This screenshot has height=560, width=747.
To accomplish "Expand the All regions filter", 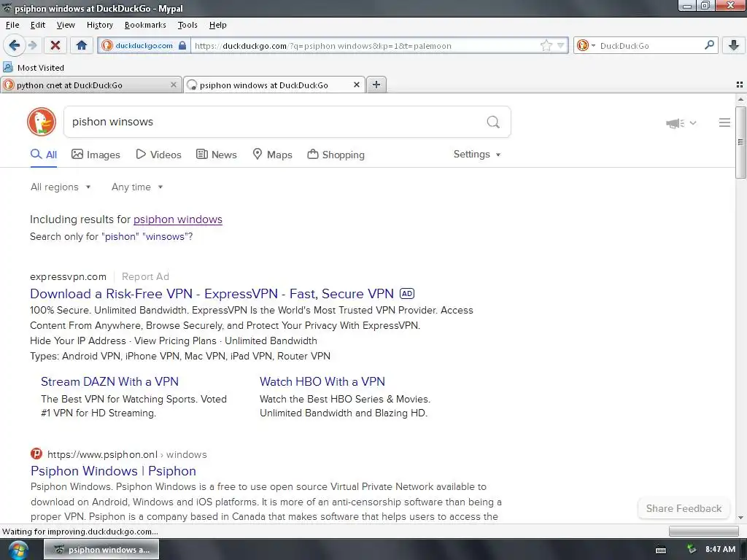I will point(61,187).
